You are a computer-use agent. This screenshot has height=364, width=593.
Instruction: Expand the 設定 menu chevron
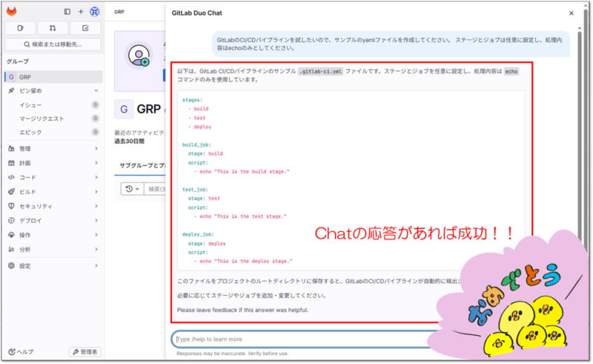tap(96, 265)
